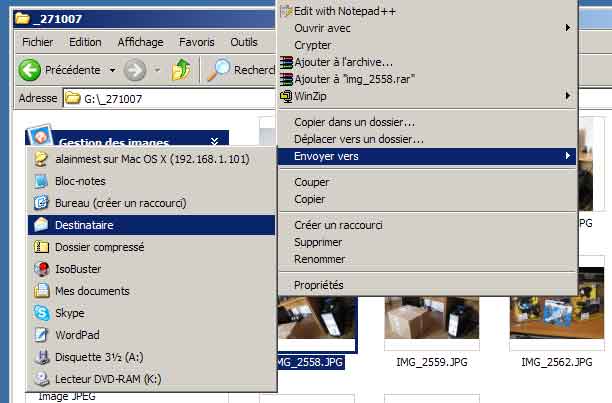Open the Edition menu
The width and height of the screenshot is (612, 403).
[x=85, y=42]
